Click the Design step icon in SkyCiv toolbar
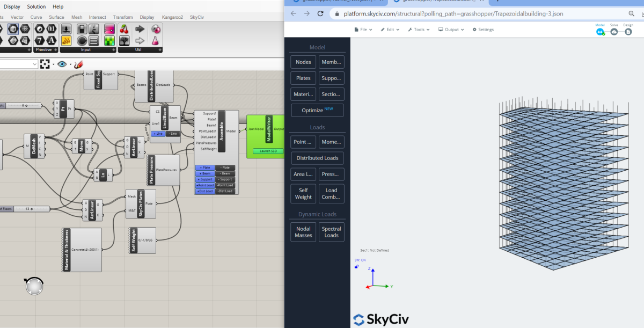644x328 pixels. click(x=628, y=32)
